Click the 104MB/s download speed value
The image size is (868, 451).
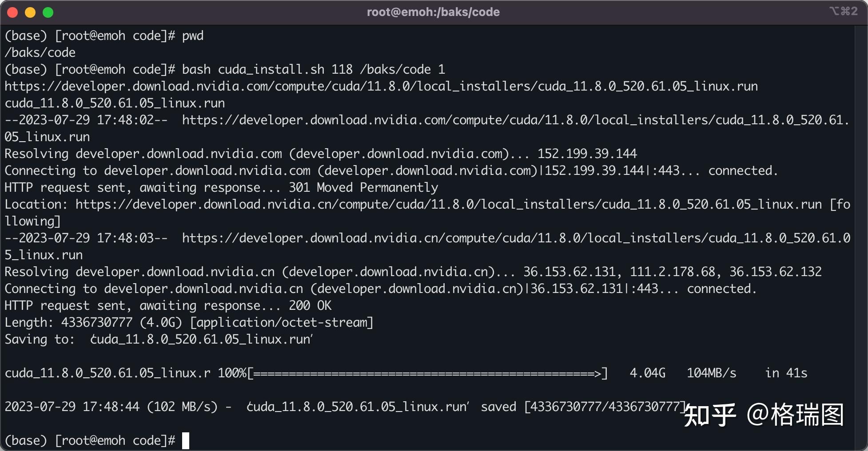[x=711, y=373]
